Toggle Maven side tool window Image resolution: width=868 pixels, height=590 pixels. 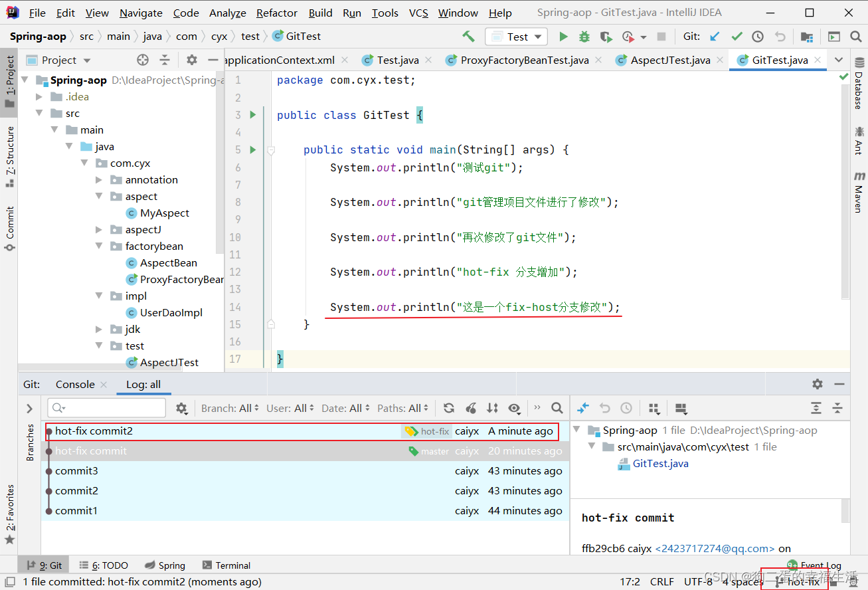(x=859, y=192)
